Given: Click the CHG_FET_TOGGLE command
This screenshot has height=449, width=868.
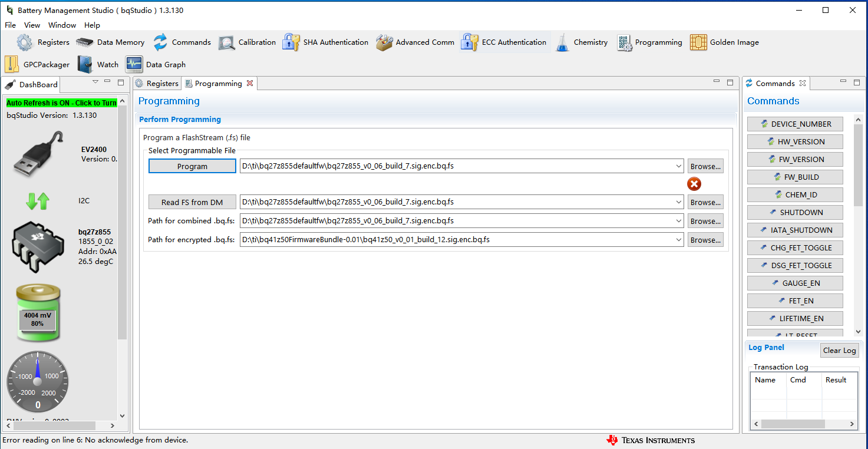Looking at the screenshot, I should coord(795,248).
